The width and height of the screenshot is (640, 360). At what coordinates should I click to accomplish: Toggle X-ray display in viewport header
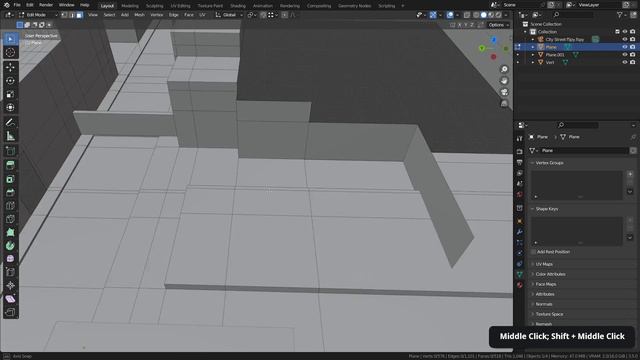pos(467,15)
